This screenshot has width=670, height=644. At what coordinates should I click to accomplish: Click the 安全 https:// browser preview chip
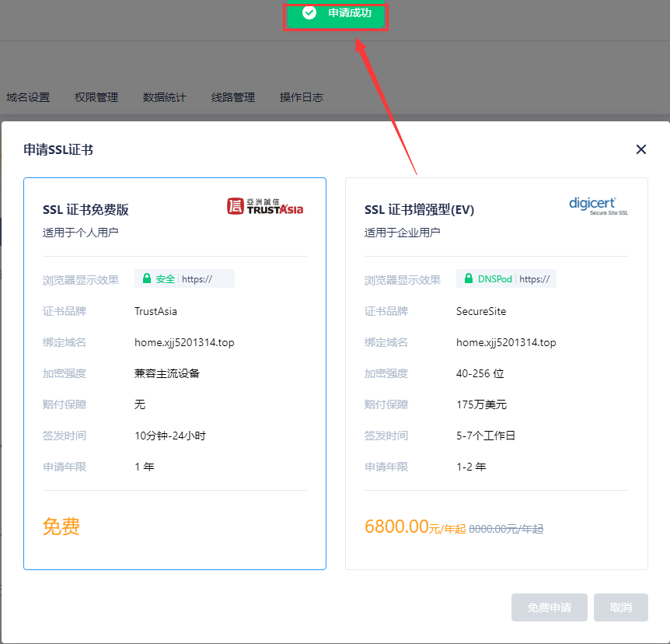click(183, 278)
